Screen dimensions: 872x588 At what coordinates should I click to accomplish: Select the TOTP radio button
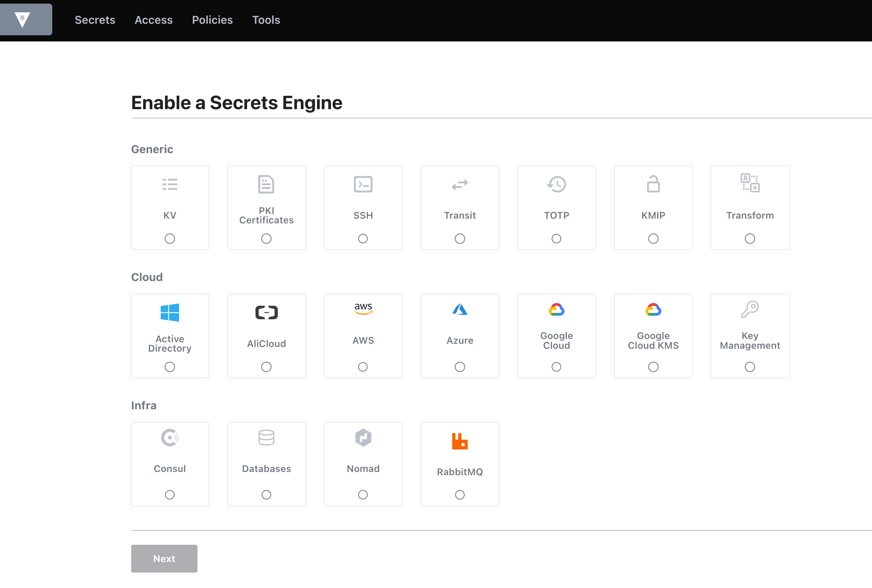[557, 239]
